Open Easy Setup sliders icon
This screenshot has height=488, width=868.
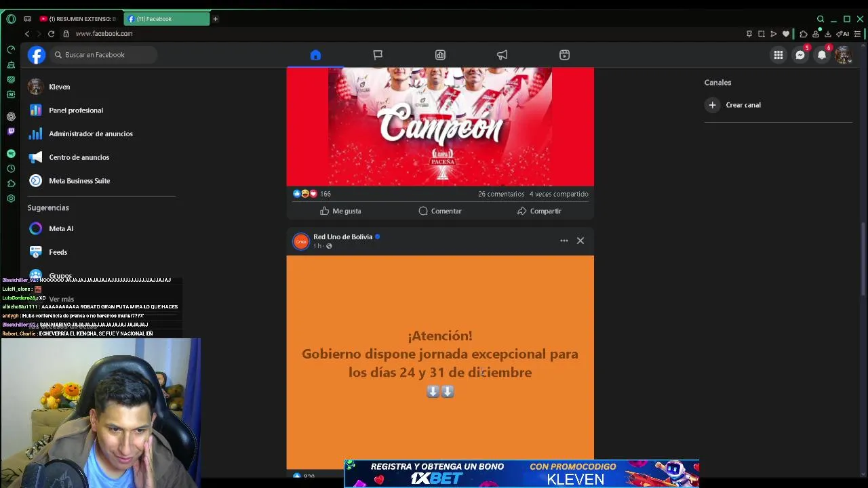tap(859, 34)
